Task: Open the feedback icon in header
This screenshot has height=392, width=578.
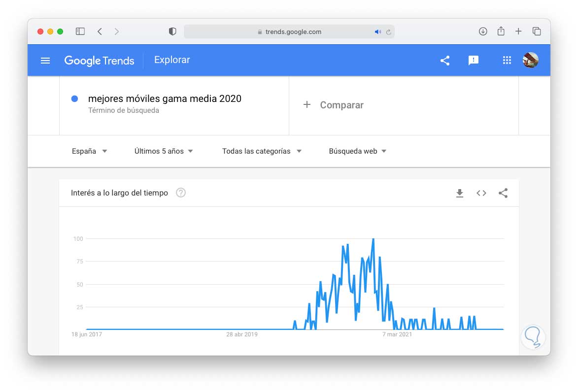Action: point(474,61)
